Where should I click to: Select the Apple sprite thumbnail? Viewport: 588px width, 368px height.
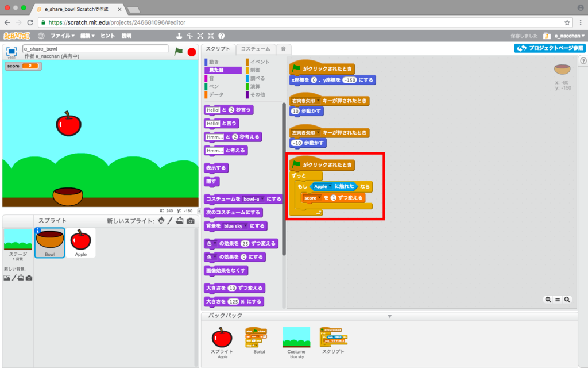pyautogui.click(x=80, y=243)
